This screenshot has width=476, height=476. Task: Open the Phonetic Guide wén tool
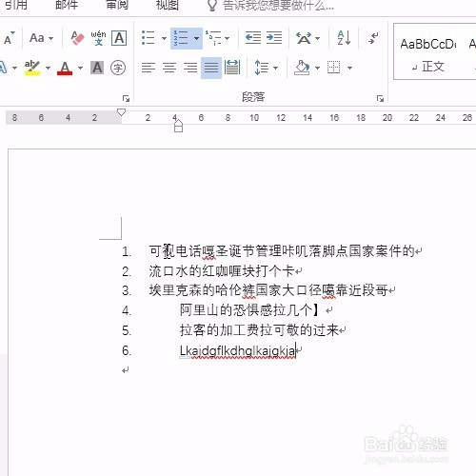[98, 38]
